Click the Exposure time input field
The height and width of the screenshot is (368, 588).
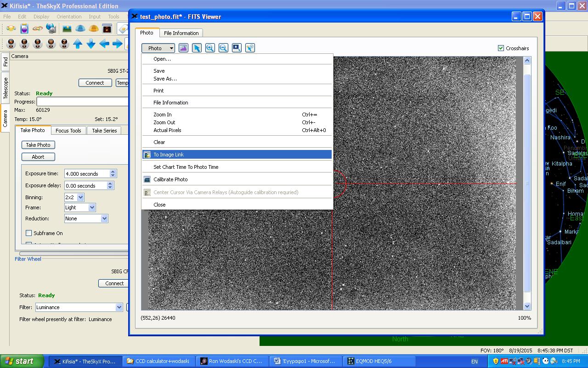[x=87, y=173]
